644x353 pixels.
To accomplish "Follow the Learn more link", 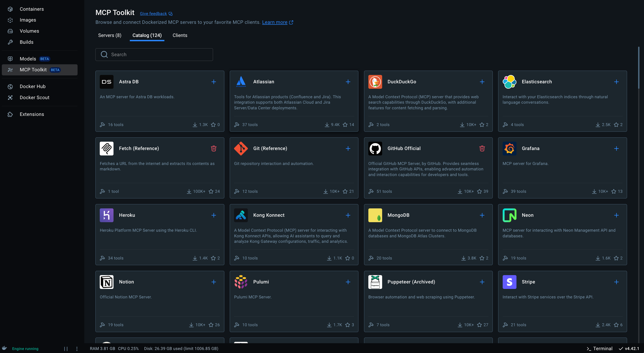I will point(275,22).
